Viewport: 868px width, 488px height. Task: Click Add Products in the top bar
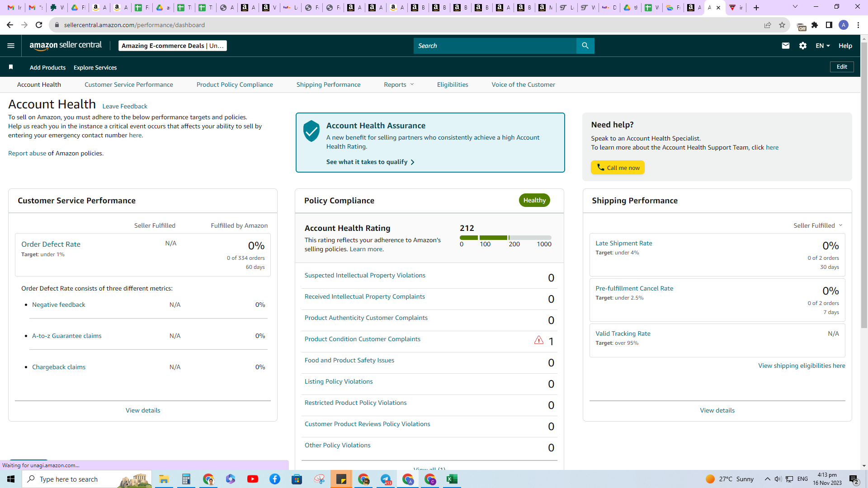(x=47, y=67)
